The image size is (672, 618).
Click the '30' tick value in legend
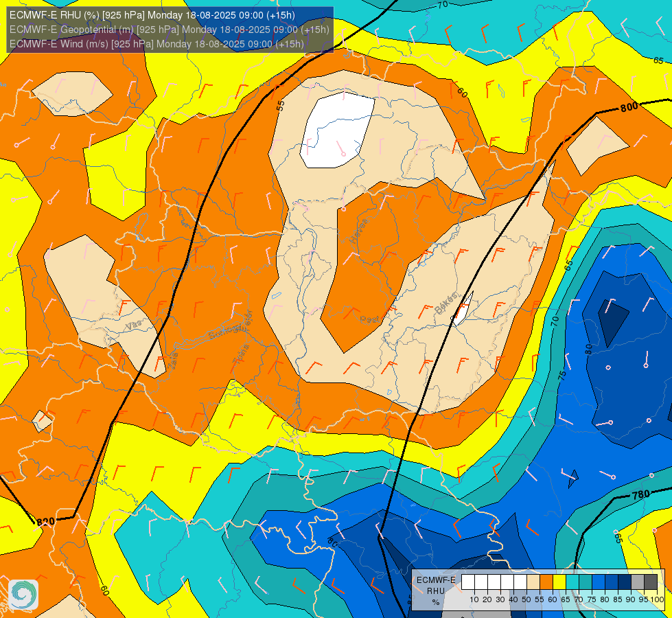pyautogui.click(x=500, y=599)
